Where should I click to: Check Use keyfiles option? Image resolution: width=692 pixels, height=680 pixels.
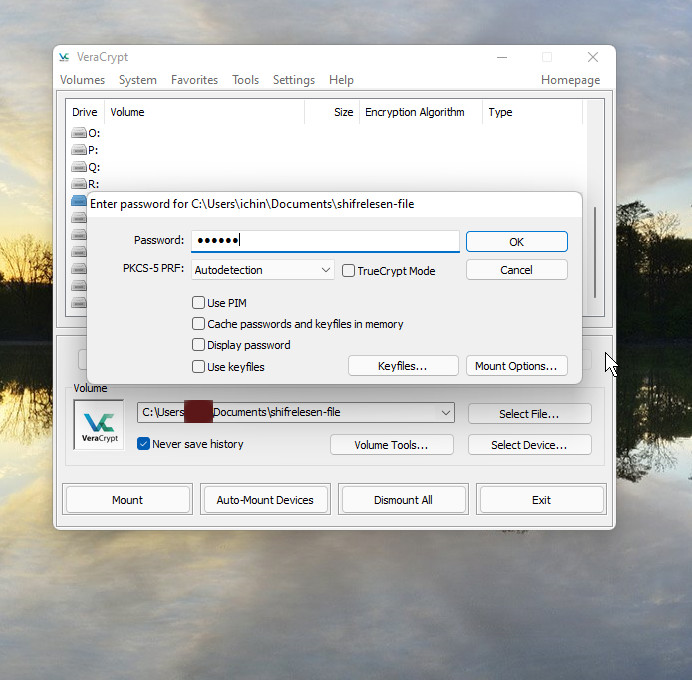pyautogui.click(x=198, y=367)
